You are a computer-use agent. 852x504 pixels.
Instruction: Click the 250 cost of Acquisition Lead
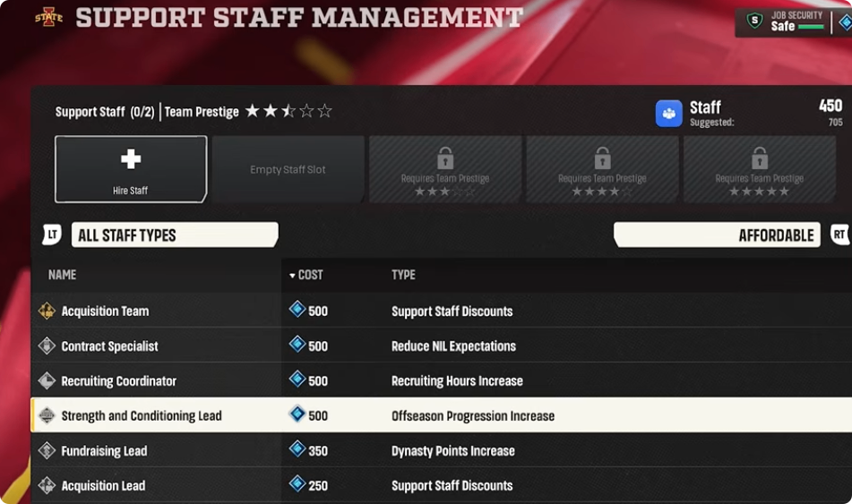tap(318, 485)
